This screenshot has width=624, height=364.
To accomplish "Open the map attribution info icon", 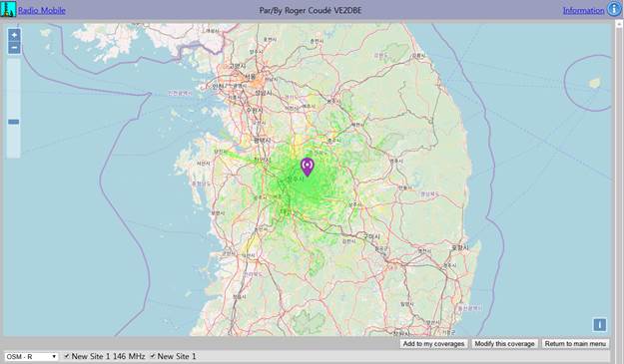I will point(600,325).
